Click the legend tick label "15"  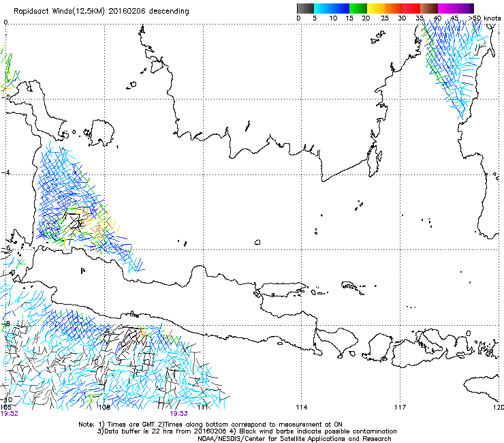349,18
